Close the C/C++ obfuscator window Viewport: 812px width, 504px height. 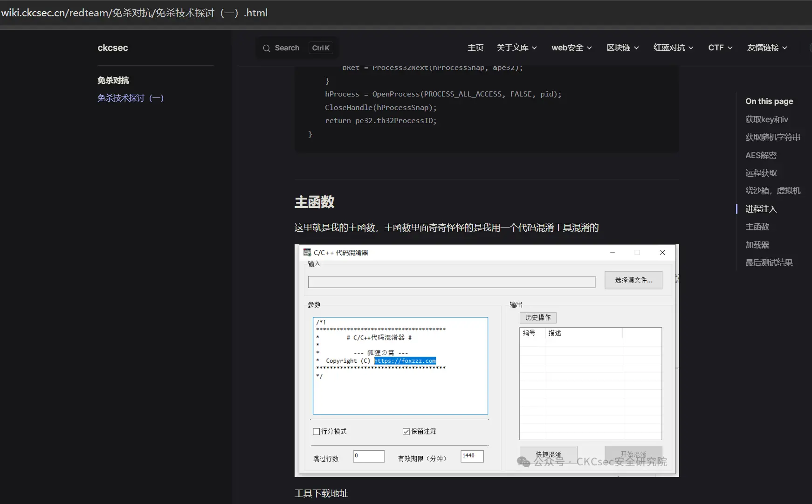tap(662, 253)
